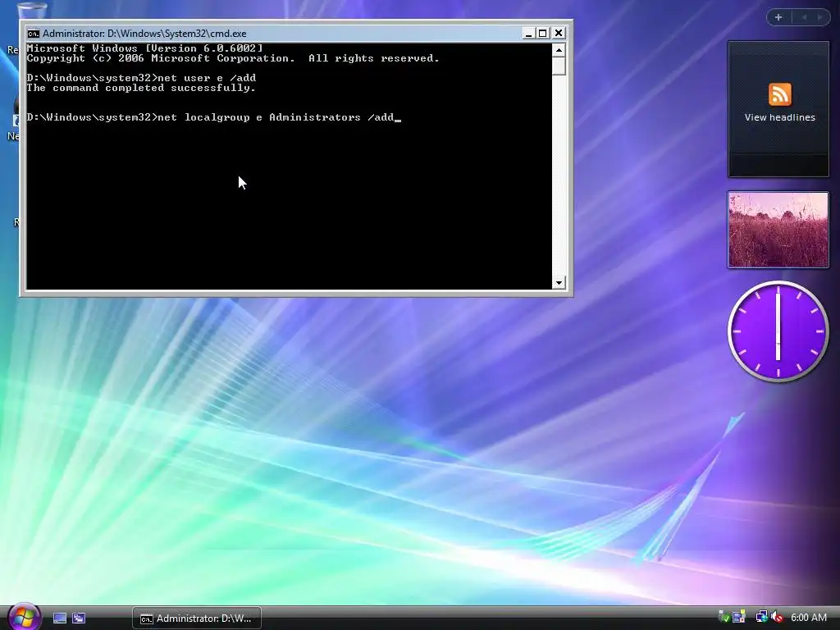Click the slideshow gadget field photo
Image resolution: width=840 pixels, height=630 pixels.
pos(778,230)
